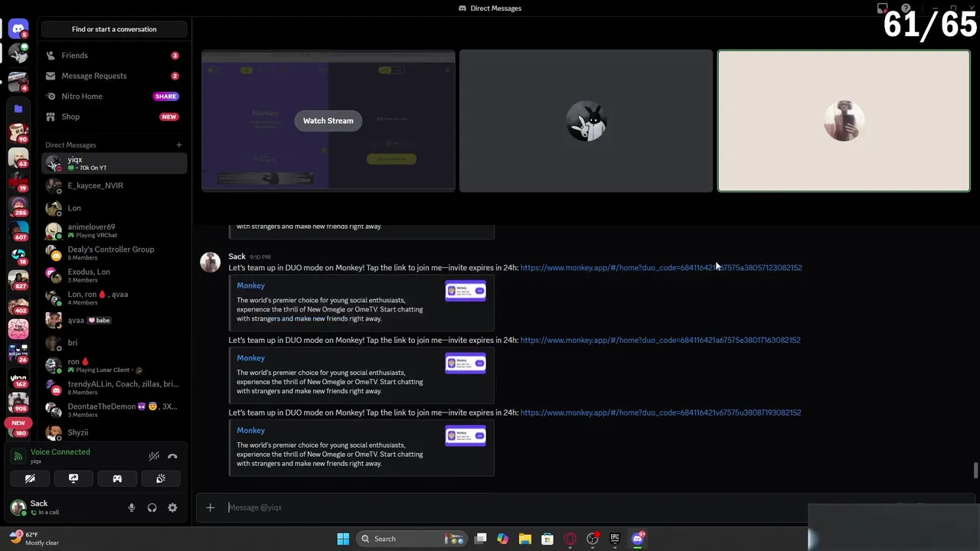Open File Explorer from taskbar
Viewport: 980px width, 551px height.
(525, 539)
